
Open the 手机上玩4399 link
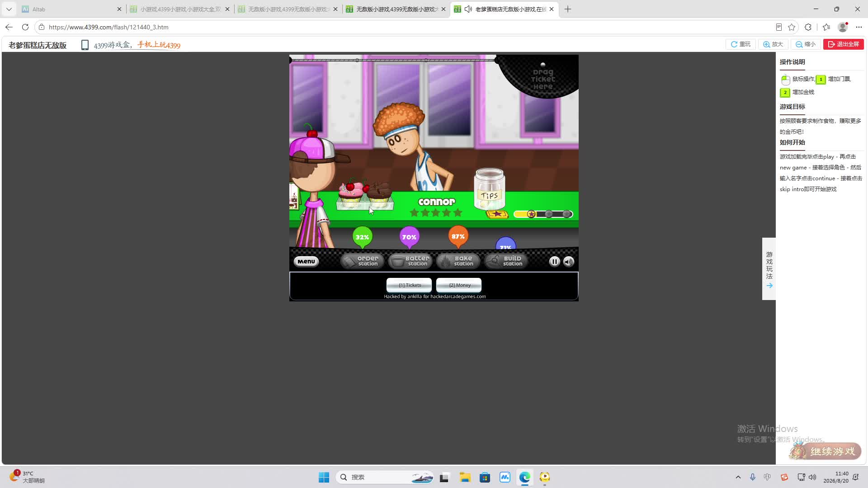coord(159,45)
